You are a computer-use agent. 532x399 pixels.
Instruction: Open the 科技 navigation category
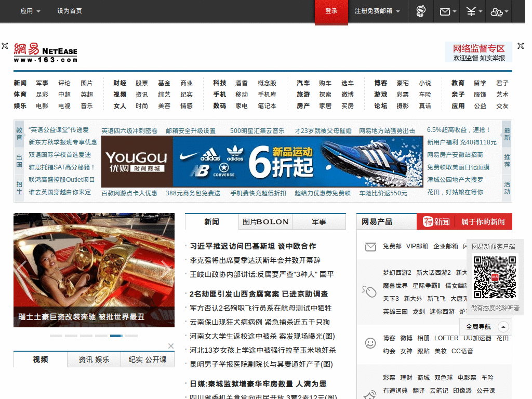click(x=220, y=83)
